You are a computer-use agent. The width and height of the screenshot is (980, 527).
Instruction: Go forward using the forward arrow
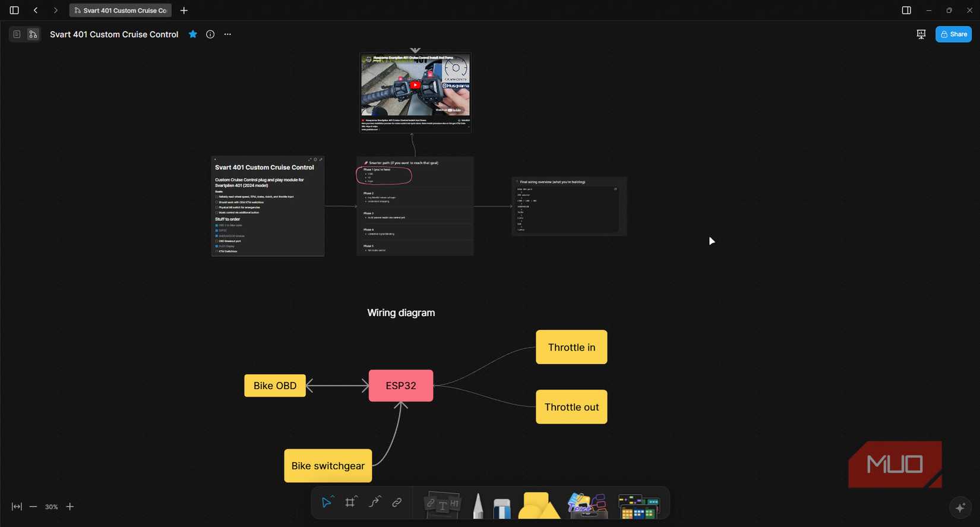click(x=55, y=10)
